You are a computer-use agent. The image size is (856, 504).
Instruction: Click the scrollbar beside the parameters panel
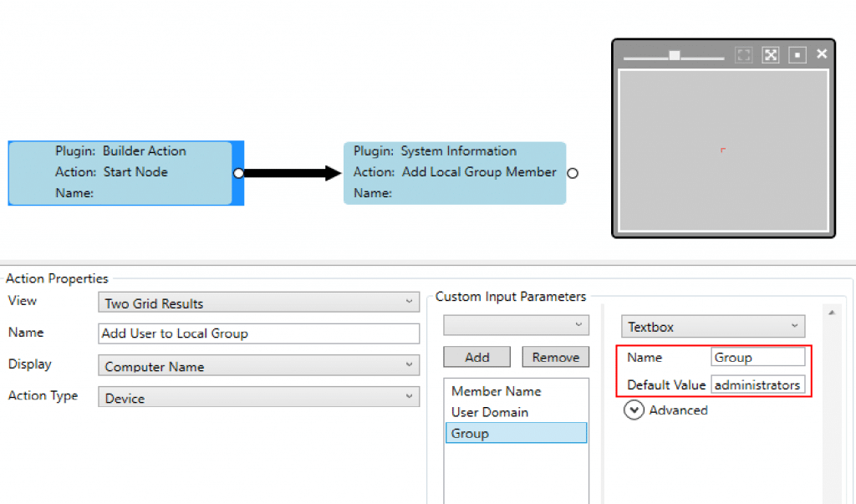832,376
